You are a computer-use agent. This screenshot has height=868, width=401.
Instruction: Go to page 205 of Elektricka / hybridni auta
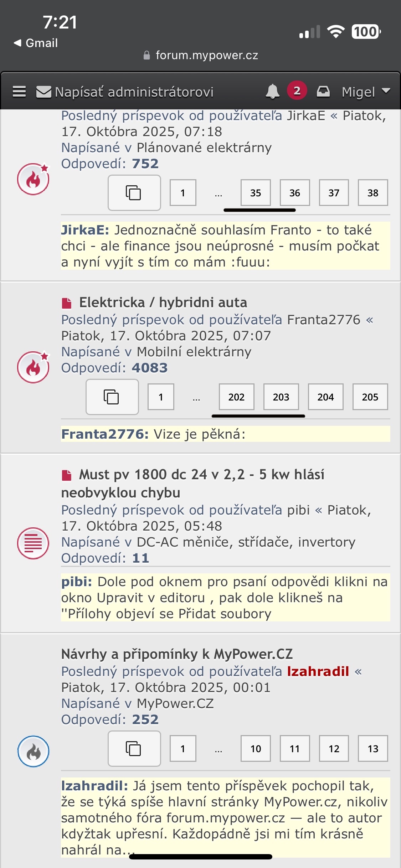click(370, 397)
